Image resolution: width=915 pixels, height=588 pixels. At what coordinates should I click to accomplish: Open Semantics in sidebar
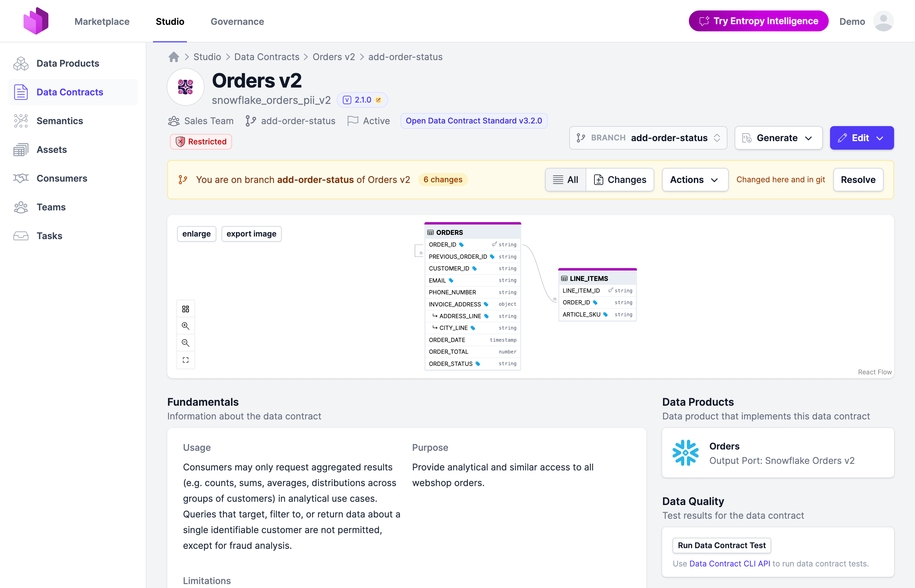click(x=73, y=121)
